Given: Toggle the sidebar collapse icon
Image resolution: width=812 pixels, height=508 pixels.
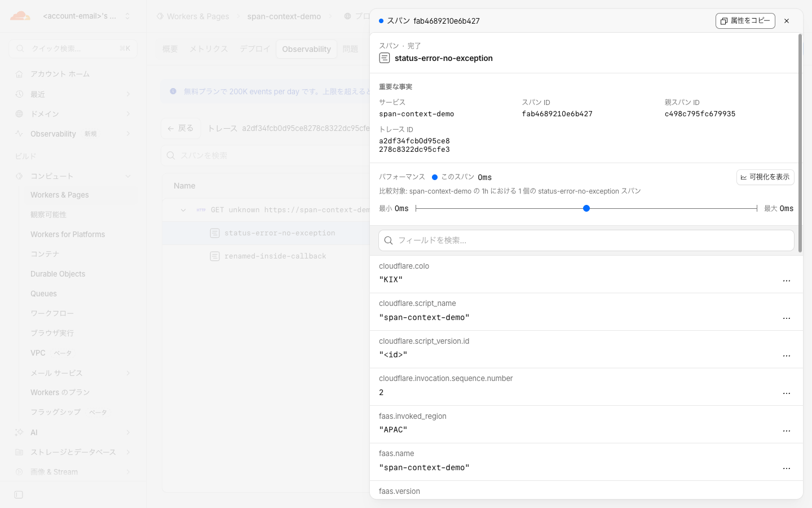Looking at the screenshot, I should [19, 495].
